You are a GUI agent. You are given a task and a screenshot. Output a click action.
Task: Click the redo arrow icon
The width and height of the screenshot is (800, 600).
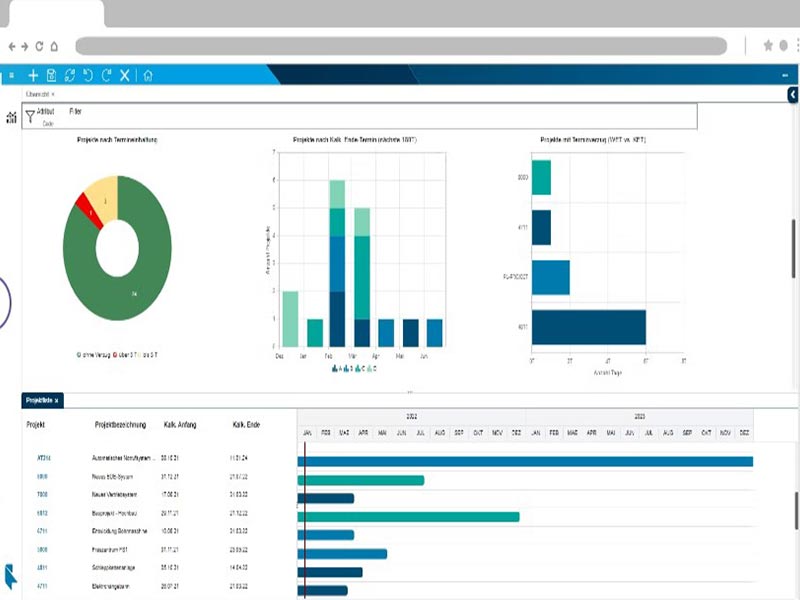tap(106, 75)
